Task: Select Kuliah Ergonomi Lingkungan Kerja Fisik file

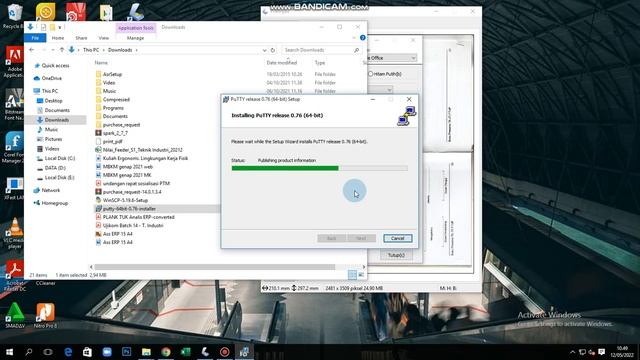Action: (145, 158)
